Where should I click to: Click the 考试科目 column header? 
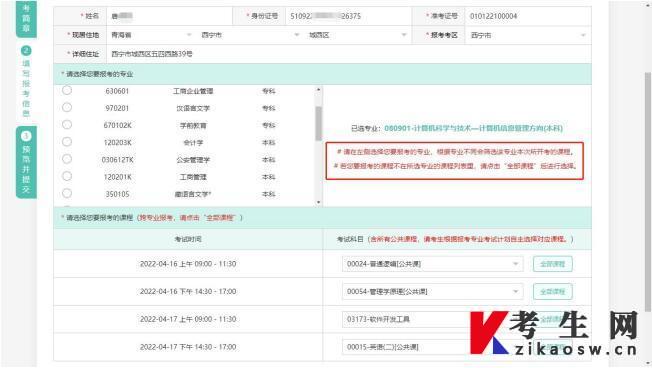[457, 239]
